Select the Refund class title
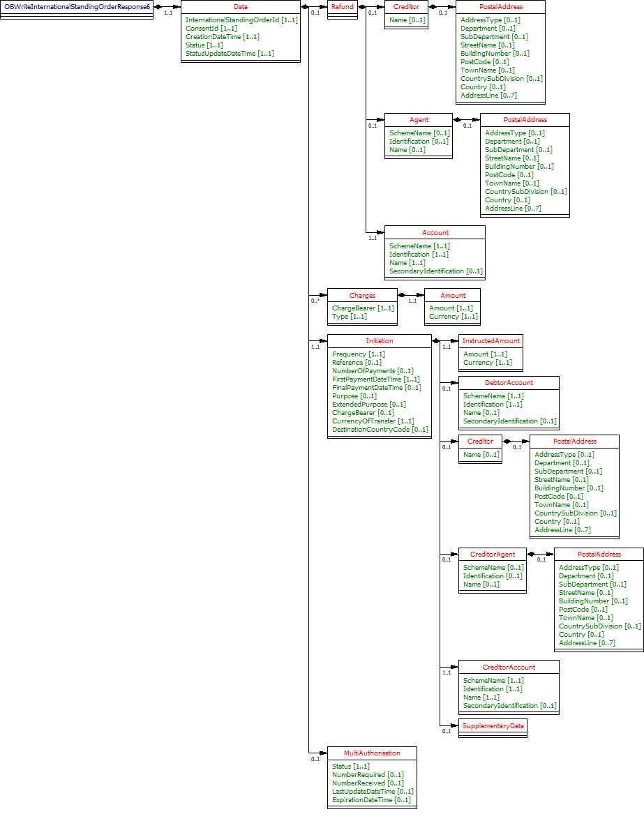The image size is (644, 821). pyautogui.click(x=342, y=6)
